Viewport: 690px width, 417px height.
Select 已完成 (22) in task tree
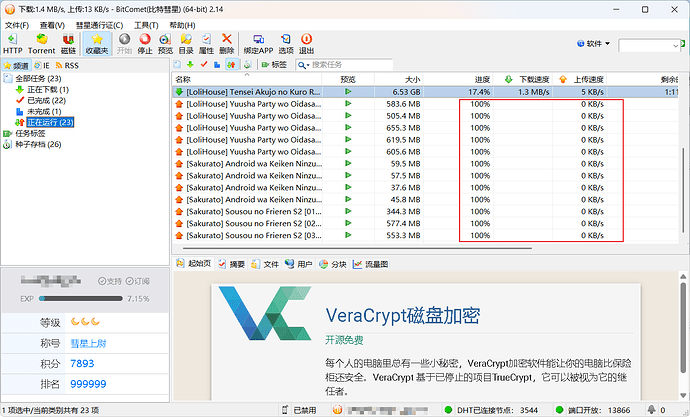point(46,100)
